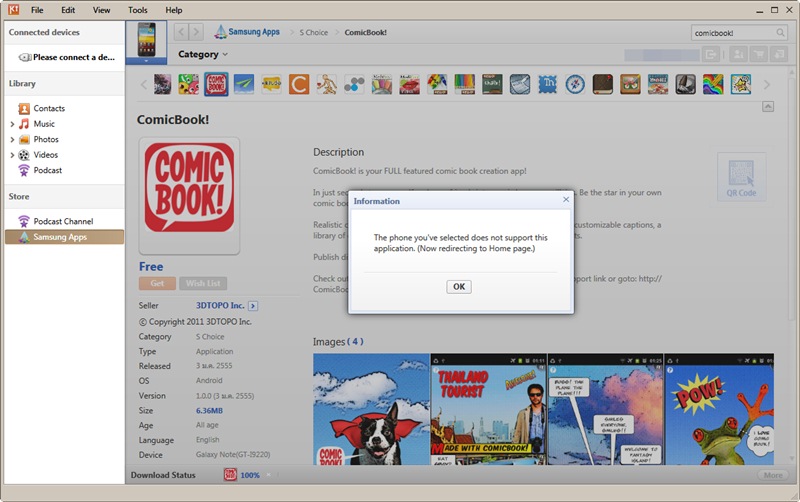
Task: Click the Download Status ComicBook icon
Action: coord(230,475)
